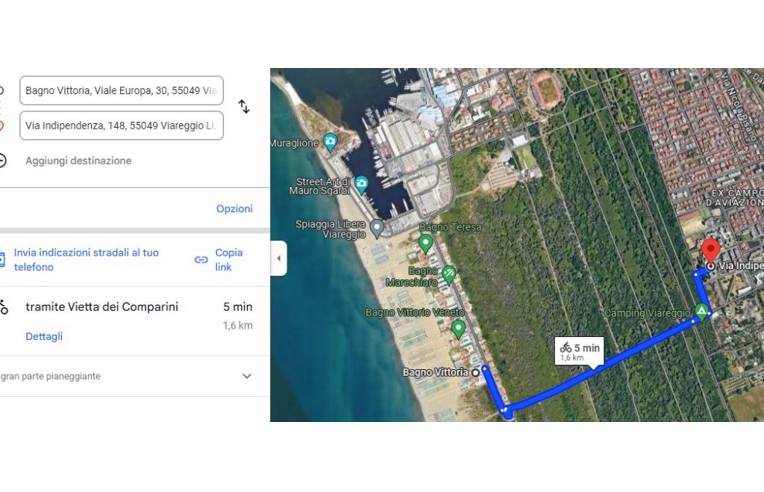Click Aggiungi destinazione
This screenshot has height=492, width=764.
tap(78, 161)
